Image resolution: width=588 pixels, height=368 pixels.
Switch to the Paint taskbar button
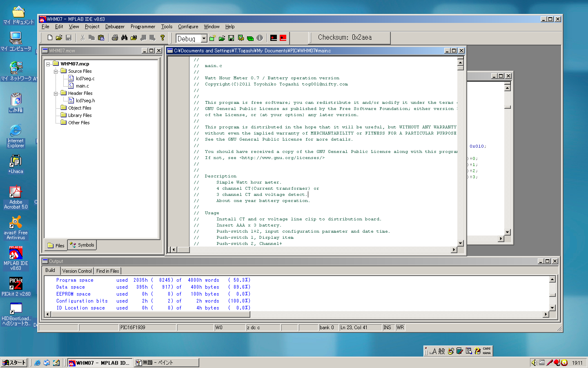166,363
